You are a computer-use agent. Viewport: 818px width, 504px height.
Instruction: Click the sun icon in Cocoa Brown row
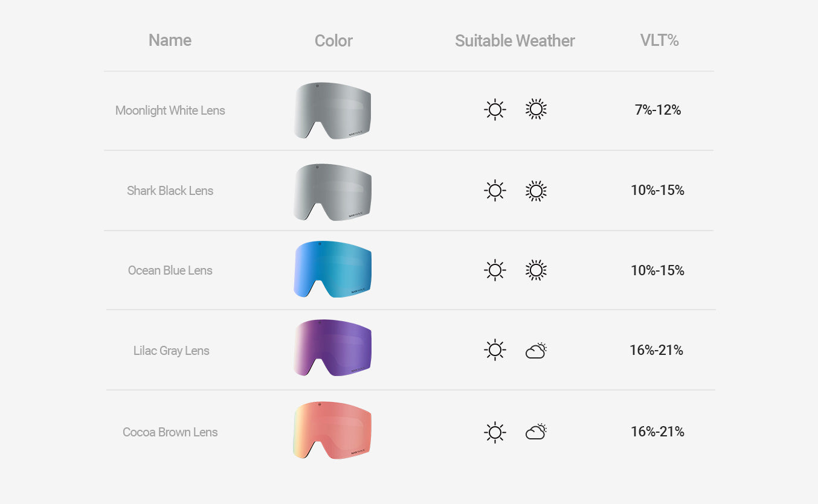(495, 432)
